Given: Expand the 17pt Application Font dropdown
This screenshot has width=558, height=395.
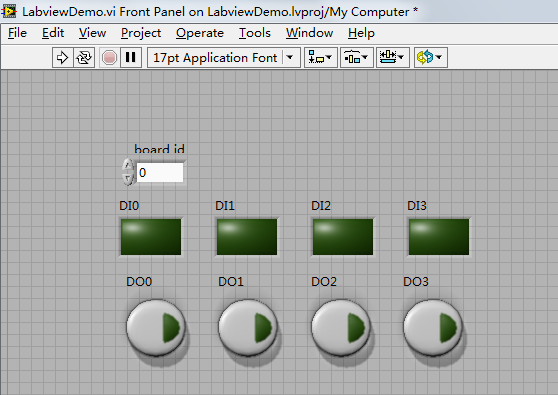Looking at the screenshot, I should tap(290, 57).
